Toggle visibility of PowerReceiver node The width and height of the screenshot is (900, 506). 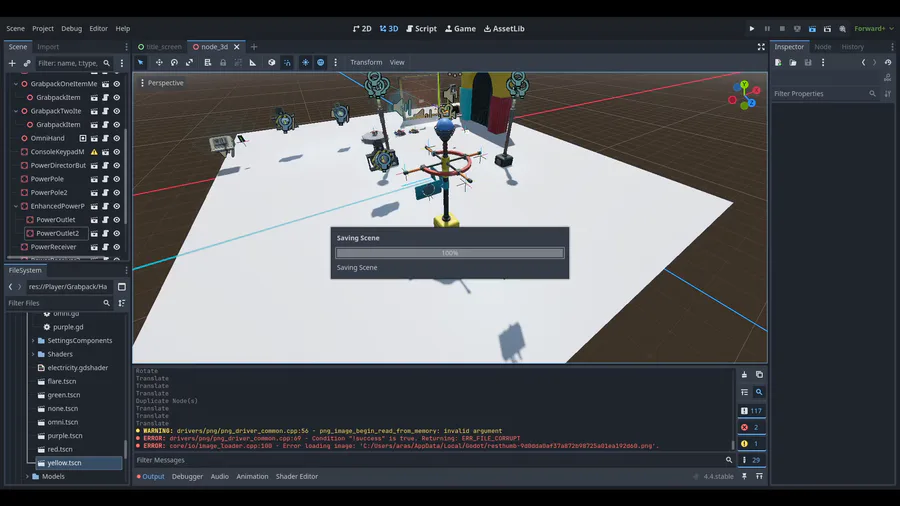click(117, 247)
